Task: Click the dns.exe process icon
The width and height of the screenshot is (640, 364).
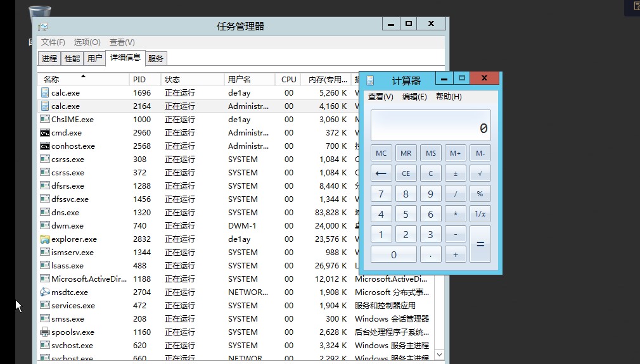Action: pos(45,212)
